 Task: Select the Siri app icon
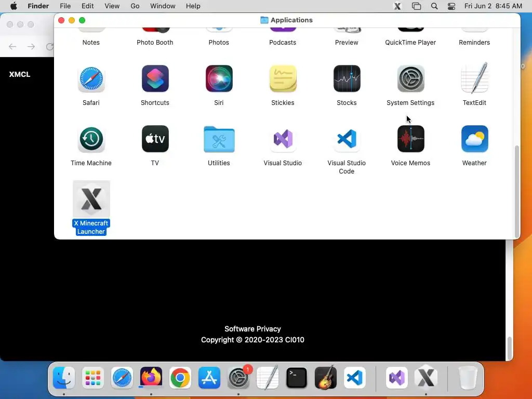tap(219, 79)
